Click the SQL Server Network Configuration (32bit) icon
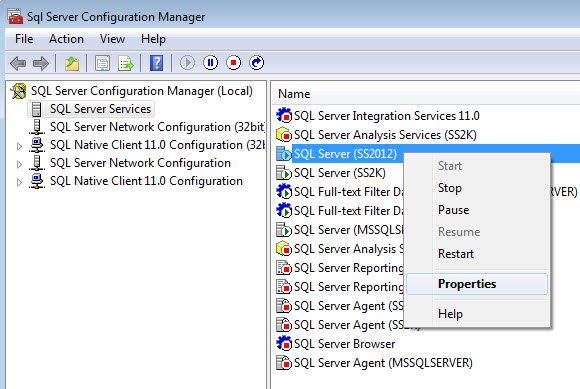Screen dimensions: 580x389 [x=37, y=127]
